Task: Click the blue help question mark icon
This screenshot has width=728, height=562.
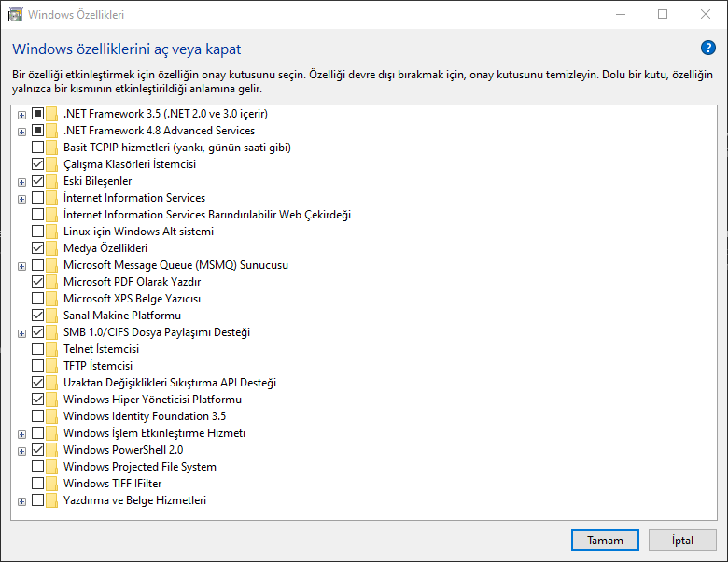Action: tap(707, 49)
